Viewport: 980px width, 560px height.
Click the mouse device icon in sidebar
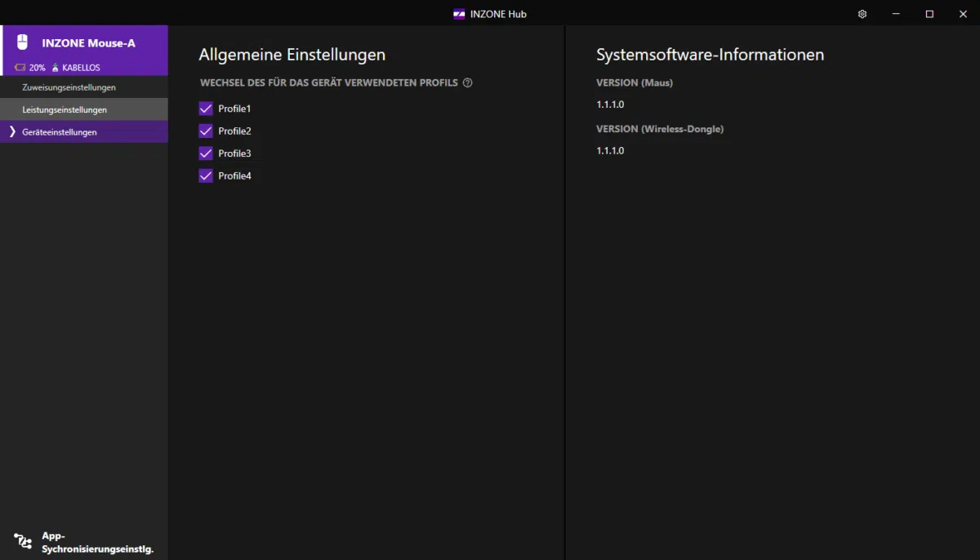point(23,42)
